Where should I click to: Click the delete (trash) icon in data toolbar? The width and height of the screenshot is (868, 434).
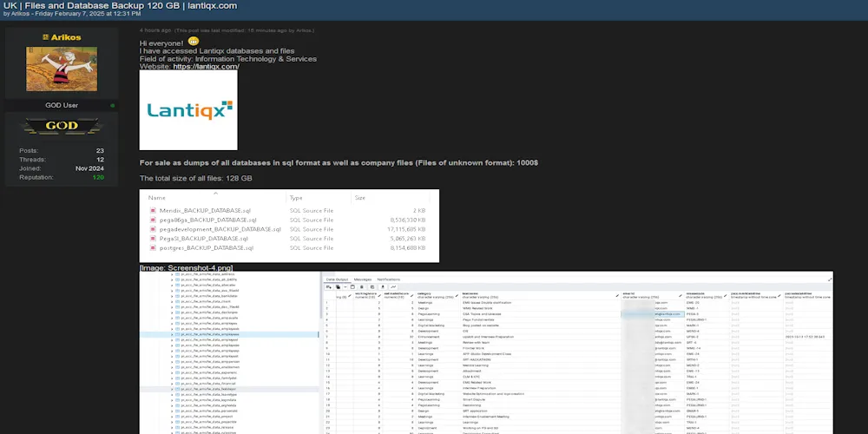click(x=361, y=286)
